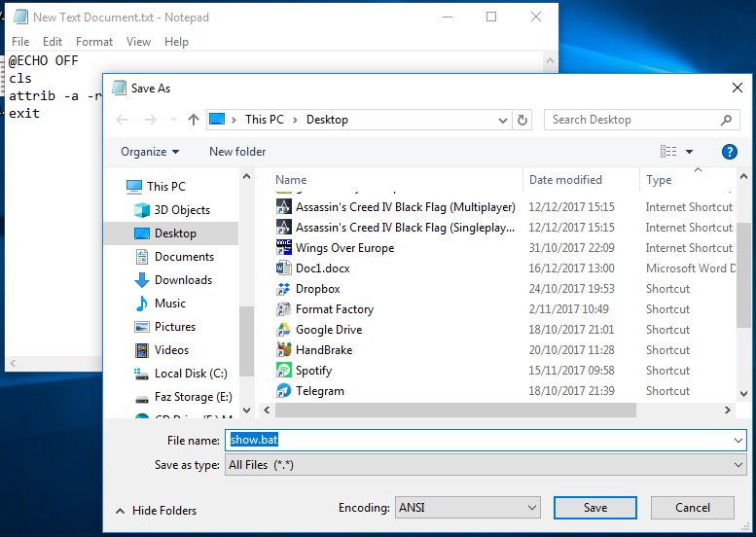Image resolution: width=756 pixels, height=537 pixels.
Task: Open the Organize dropdown menu
Action: (150, 152)
